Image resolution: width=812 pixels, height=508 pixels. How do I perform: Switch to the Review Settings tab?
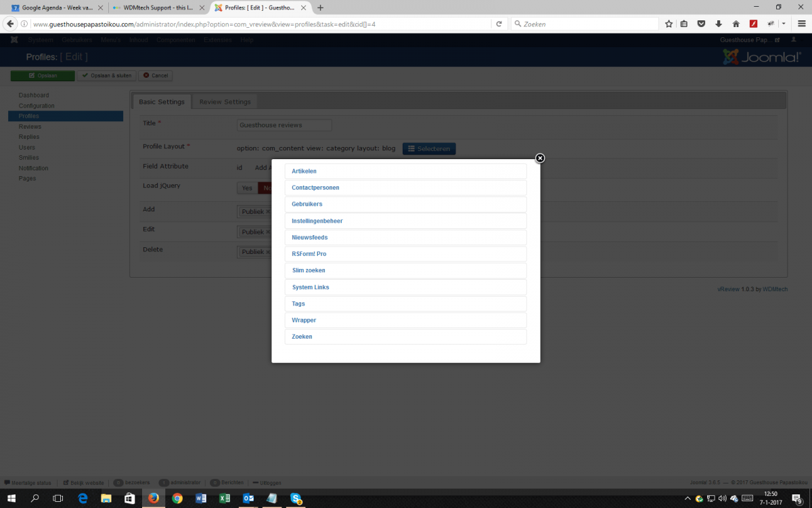[x=225, y=102]
